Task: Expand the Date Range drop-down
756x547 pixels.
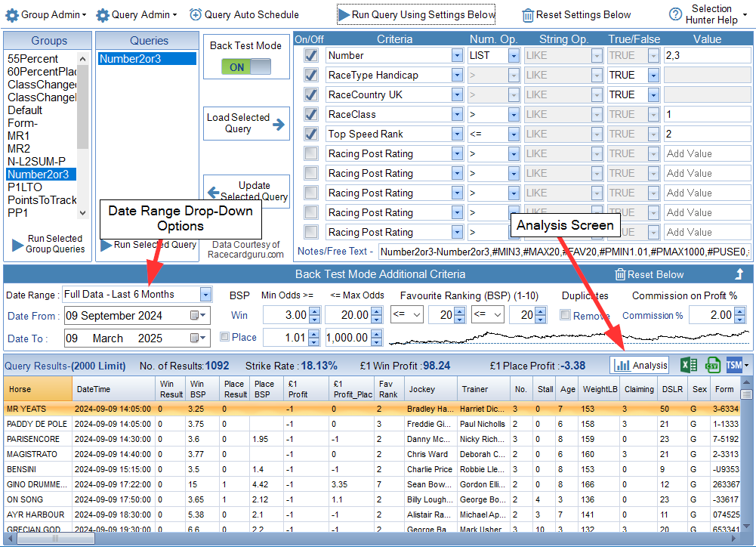Action: pyautogui.click(x=205, y=294)
